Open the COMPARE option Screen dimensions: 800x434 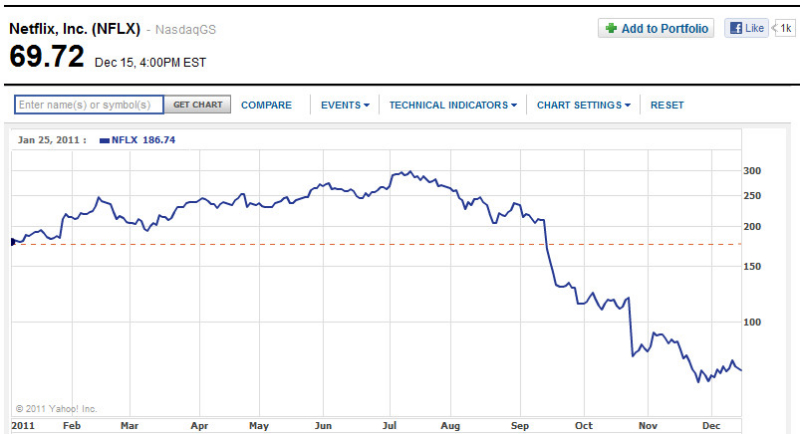(266, 105)
